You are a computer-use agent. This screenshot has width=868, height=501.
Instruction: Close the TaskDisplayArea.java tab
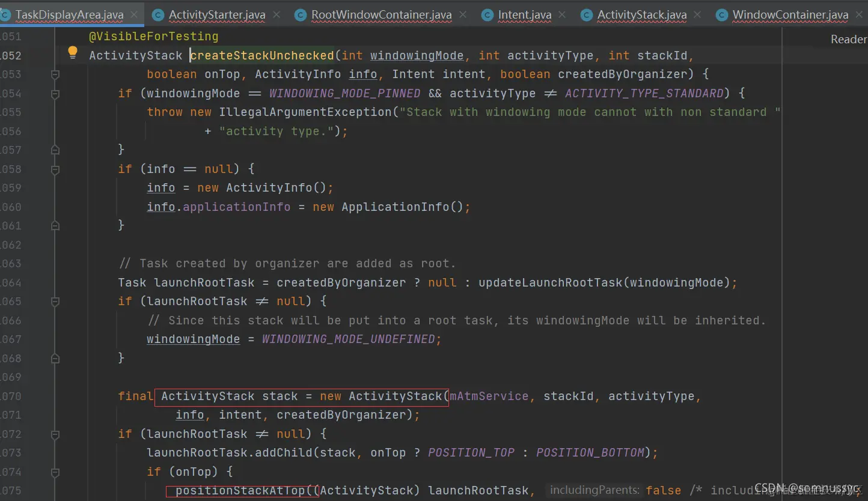[134, 14]
